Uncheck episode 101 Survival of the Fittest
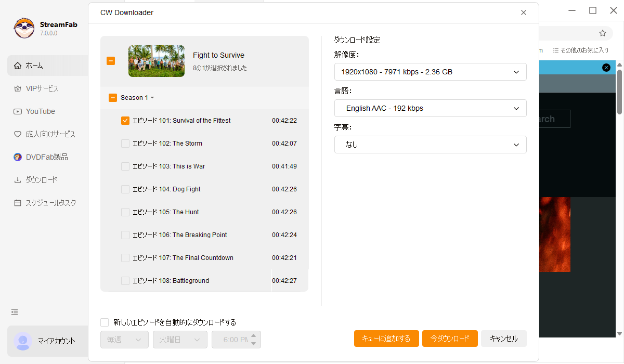 coord(125,121)
